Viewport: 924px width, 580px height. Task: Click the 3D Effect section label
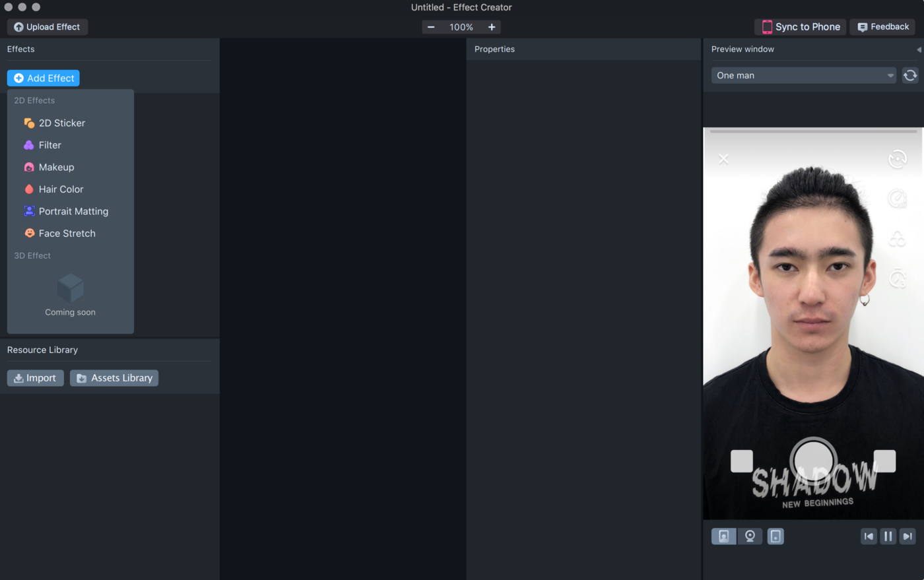click(x=32, y=256)
